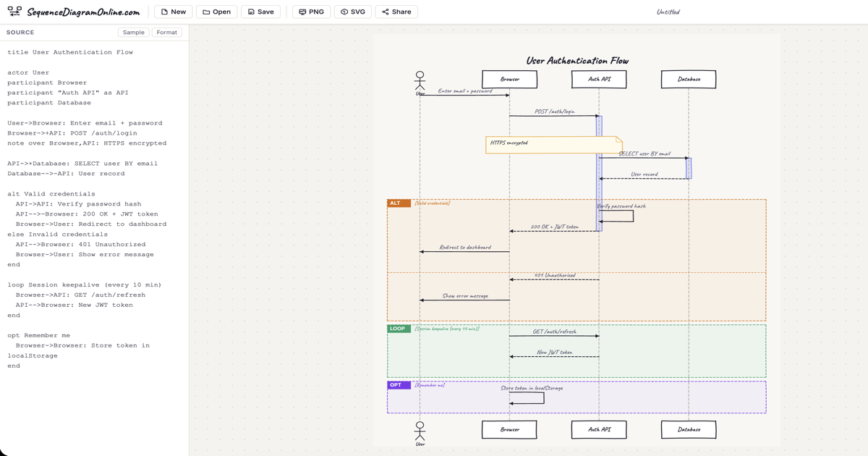The image size is (868, 456).
Task: Rename the Untitled document title
Action: click(668, 12)
